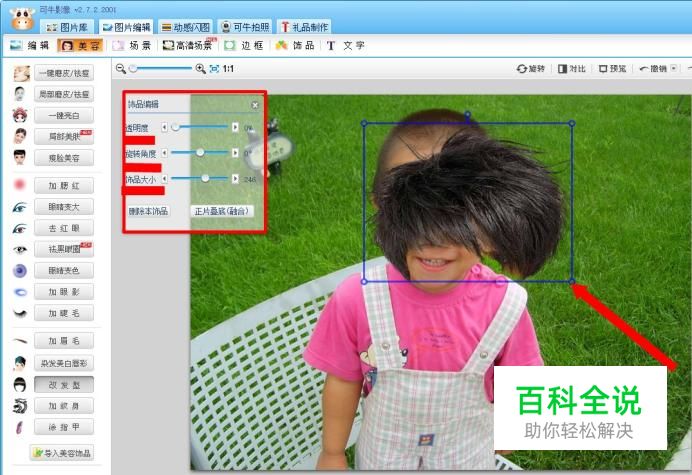
Task: Select the 饰品 sub-tab
Action: coord(295,45)
